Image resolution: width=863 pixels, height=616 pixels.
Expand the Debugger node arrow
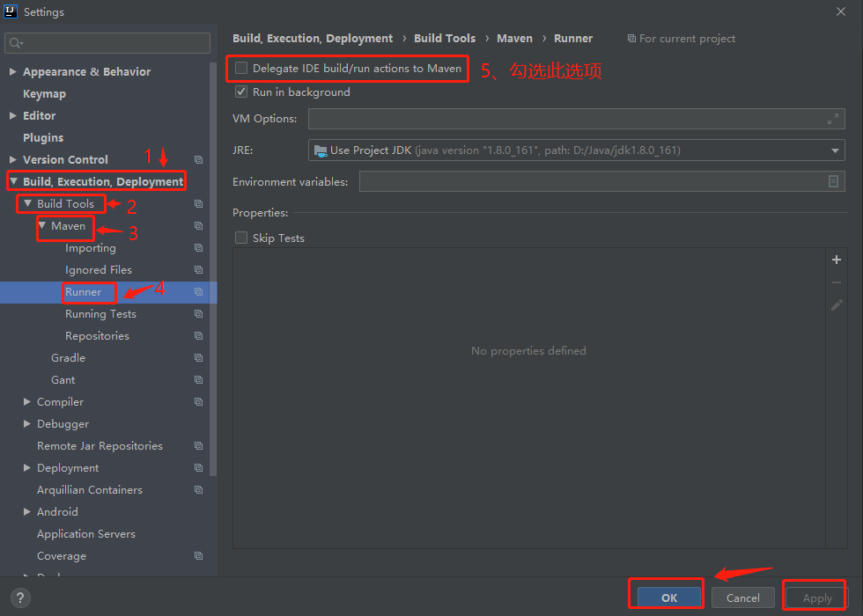[27, 423]
